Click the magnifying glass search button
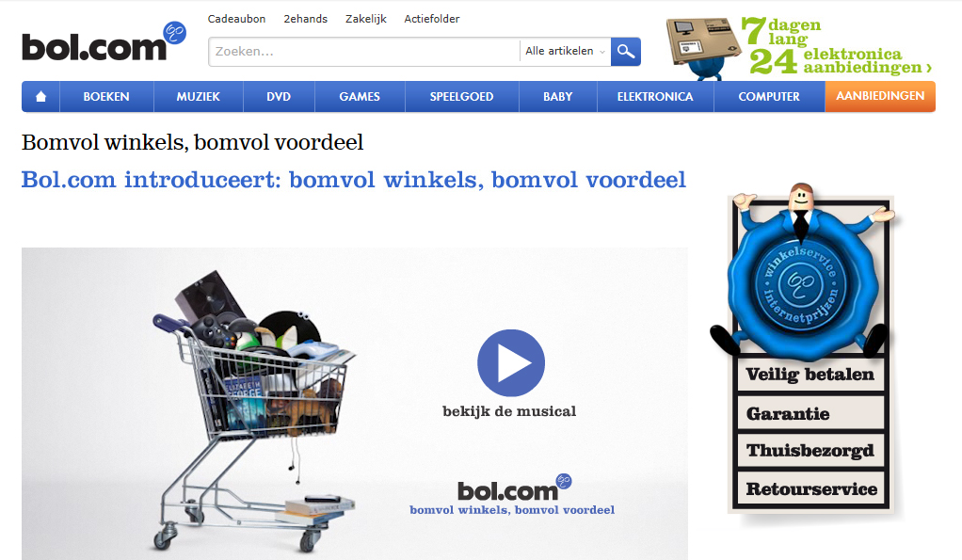 coord(626,52)
